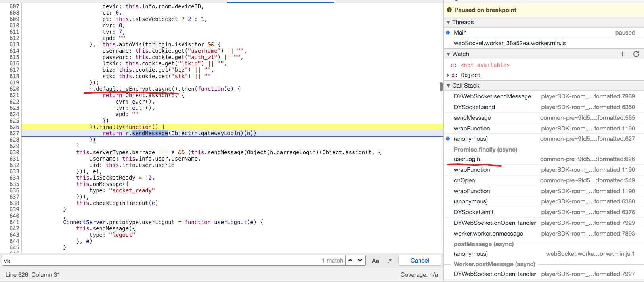Expand the p: Object watch entry
This screenshot has height=282, width=644.
point(448,75)
